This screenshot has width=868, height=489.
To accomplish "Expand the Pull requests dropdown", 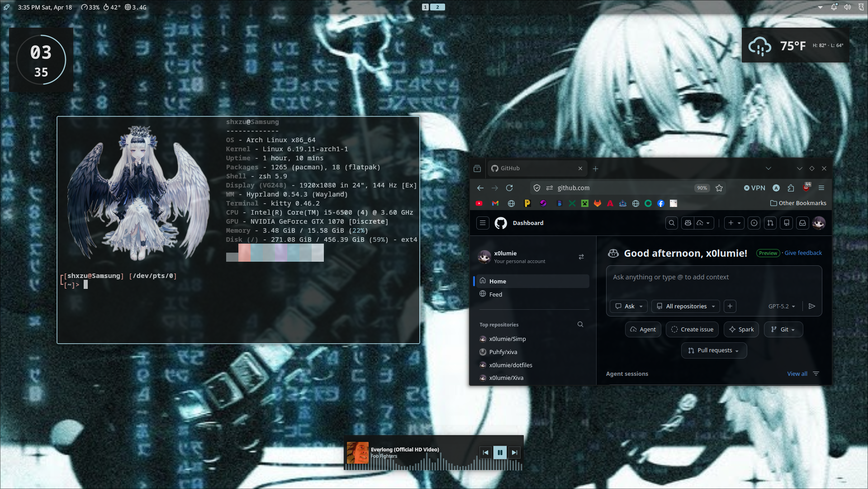I will [x=714, y=350].
